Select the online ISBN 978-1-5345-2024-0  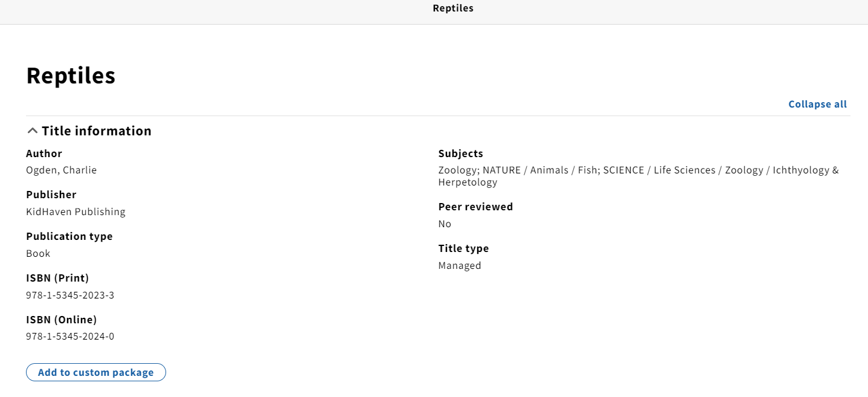[70, 337]
